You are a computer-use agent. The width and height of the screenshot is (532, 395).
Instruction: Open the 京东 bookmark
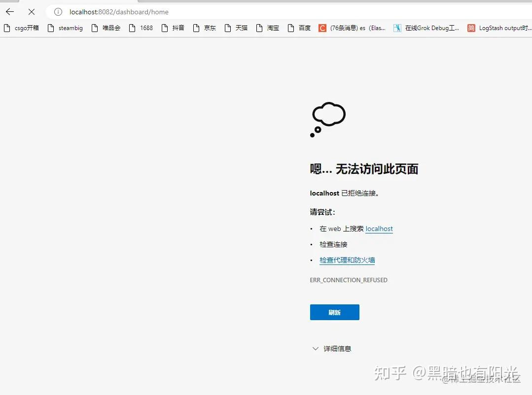(208, 28)
